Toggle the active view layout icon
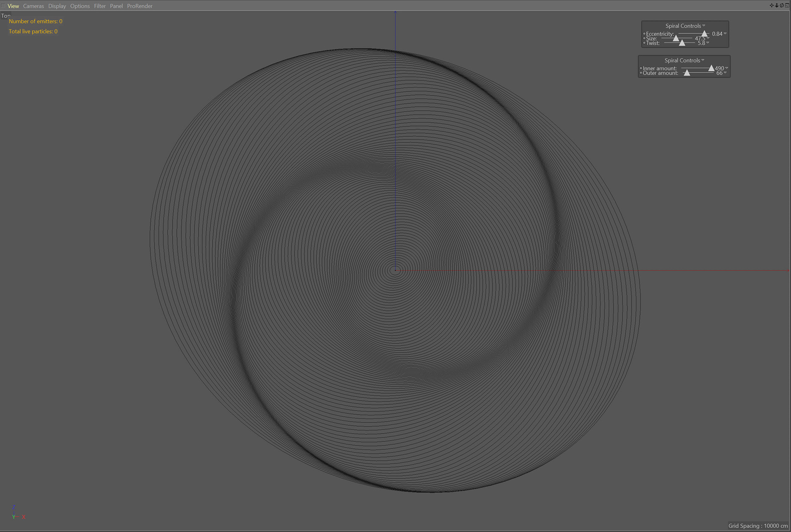The image size is (791, 532). [787, 6]
